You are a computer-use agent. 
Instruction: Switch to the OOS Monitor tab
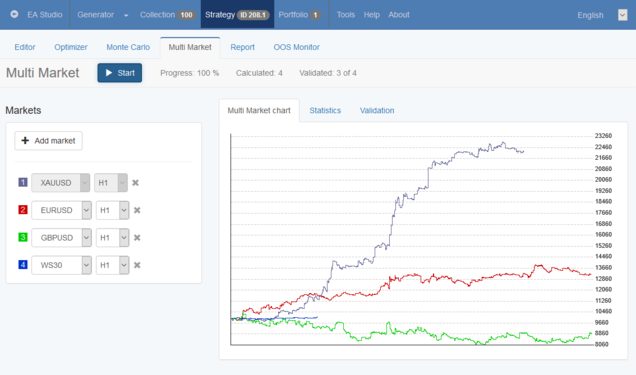297,47
